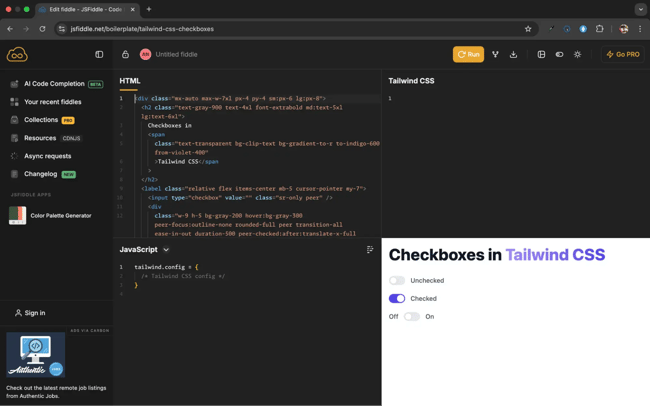
Task: Click the JSFiddle cloud logo
Action: click(x=17, y=55)
